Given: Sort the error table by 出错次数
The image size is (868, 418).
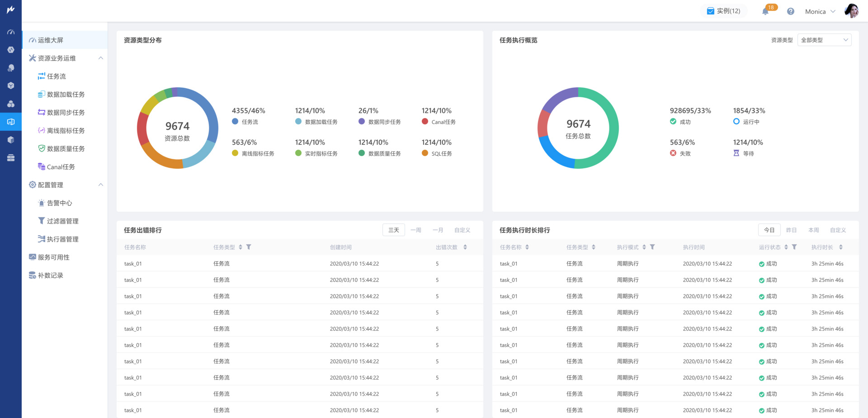Looking at the screenshot, I should click(465, 247).
